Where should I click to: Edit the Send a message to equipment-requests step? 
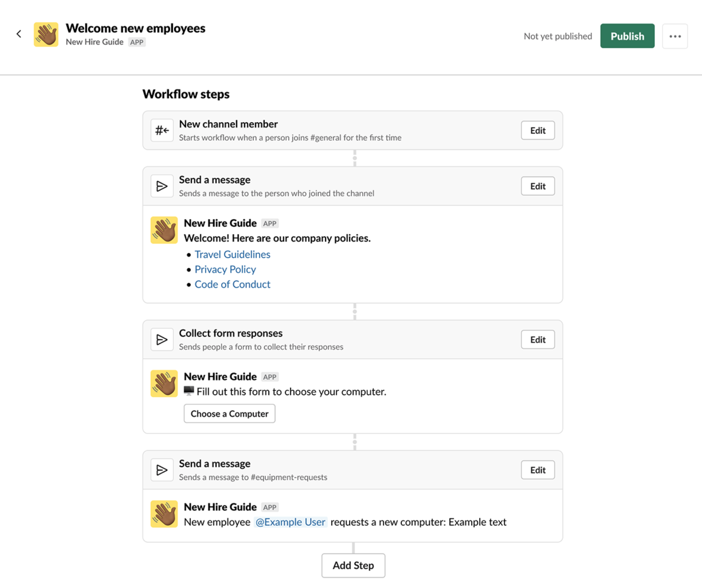point(537,470)
